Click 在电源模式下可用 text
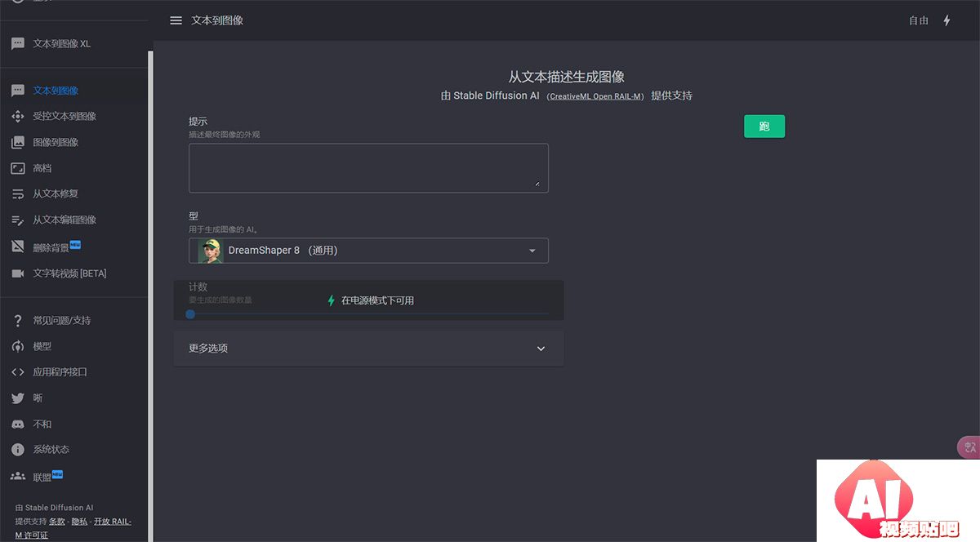This screenshot has width=980, height=542. pyautogui.click(x=377, y=300)
